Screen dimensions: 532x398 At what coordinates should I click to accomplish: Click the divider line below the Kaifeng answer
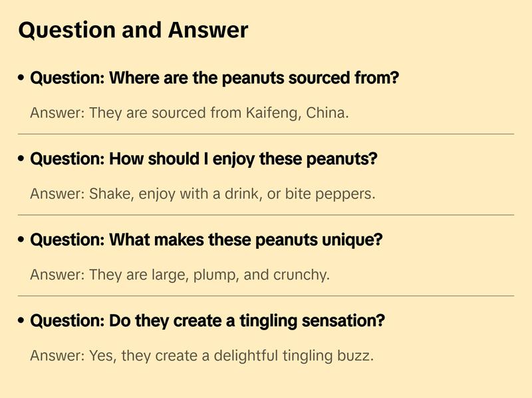[266, 134]
